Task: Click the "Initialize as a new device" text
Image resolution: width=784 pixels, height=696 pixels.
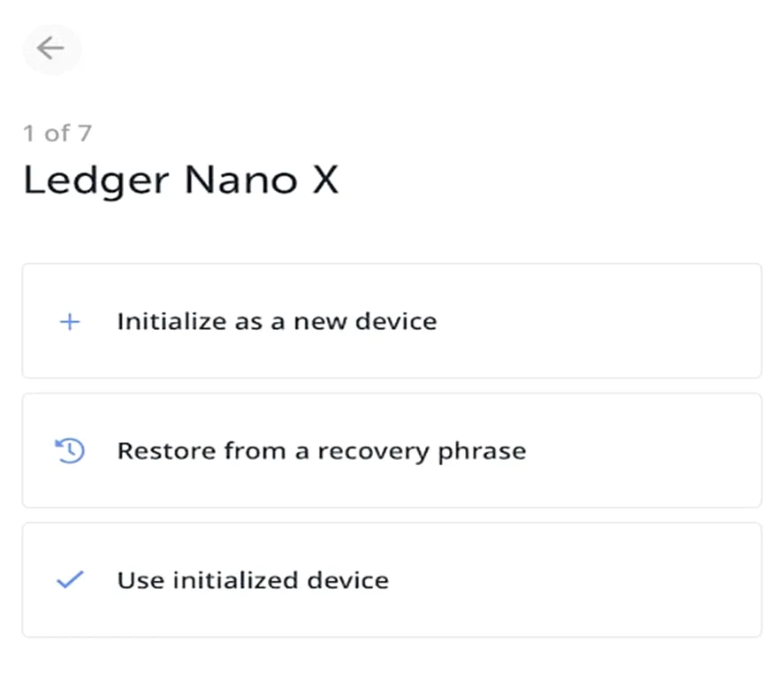Action: point(277,321)
